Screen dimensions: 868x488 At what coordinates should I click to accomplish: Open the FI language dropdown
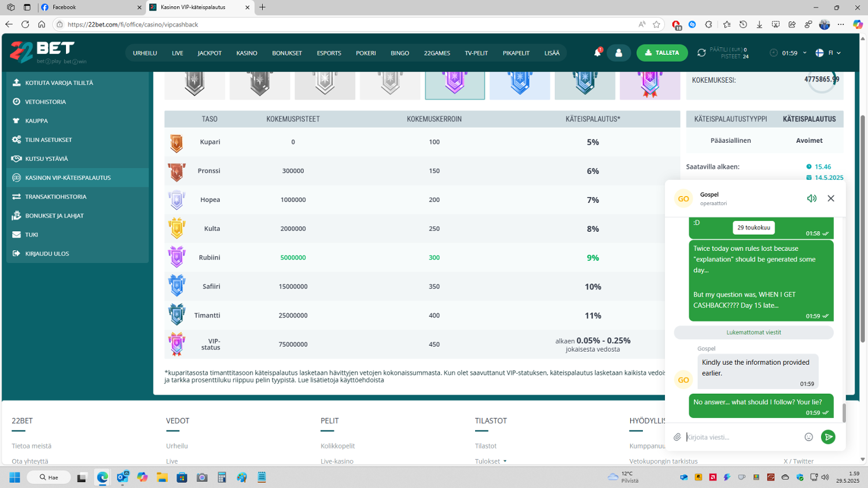tap(828, 53)
